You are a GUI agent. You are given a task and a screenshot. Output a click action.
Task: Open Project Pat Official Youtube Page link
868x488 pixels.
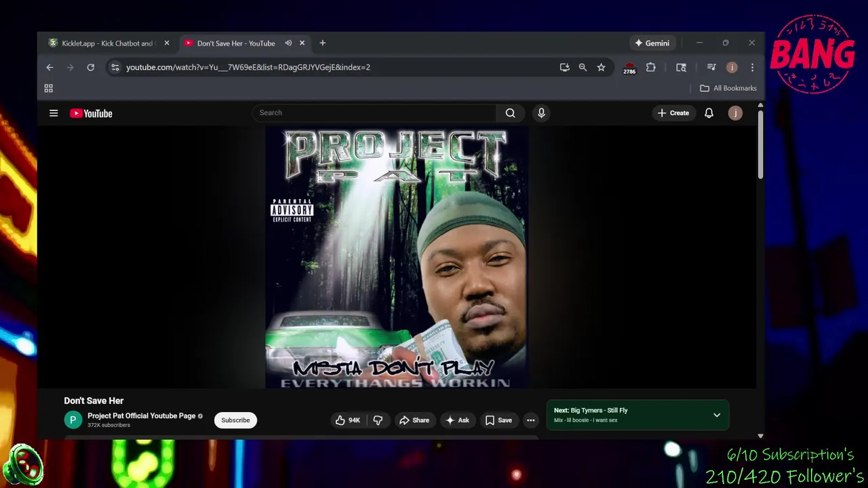(141, 415)
